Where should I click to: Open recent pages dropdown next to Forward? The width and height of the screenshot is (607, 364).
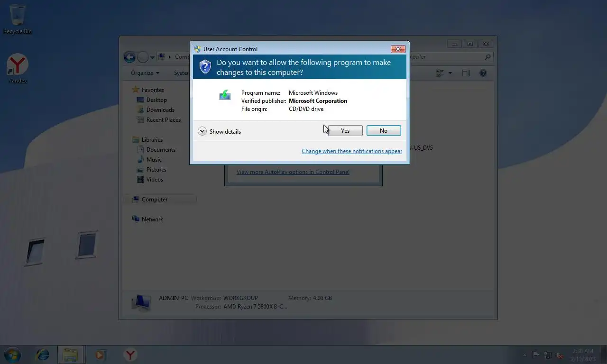152,57
